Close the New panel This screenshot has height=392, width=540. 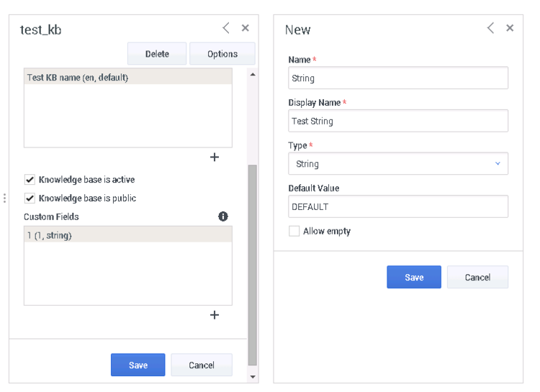(510, 28)
